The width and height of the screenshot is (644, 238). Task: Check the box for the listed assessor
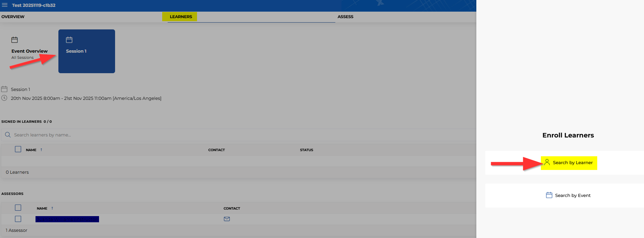pyautogui.click(x=18, y=219)
